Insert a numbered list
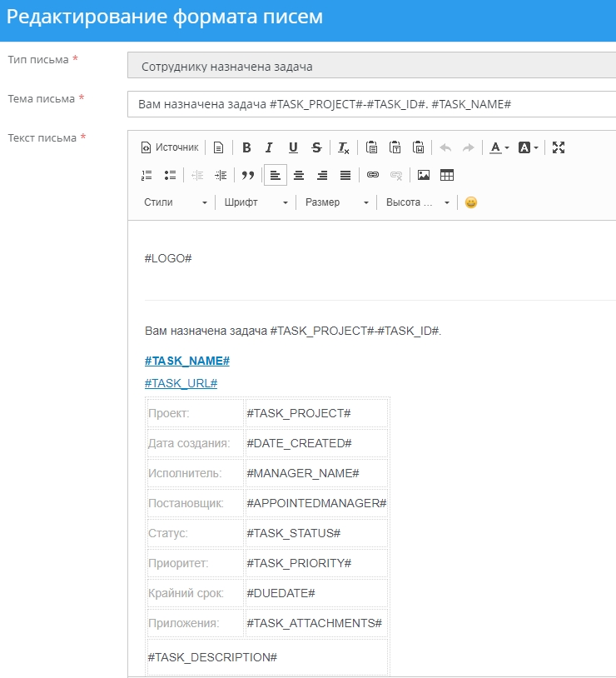 point(147,175)
